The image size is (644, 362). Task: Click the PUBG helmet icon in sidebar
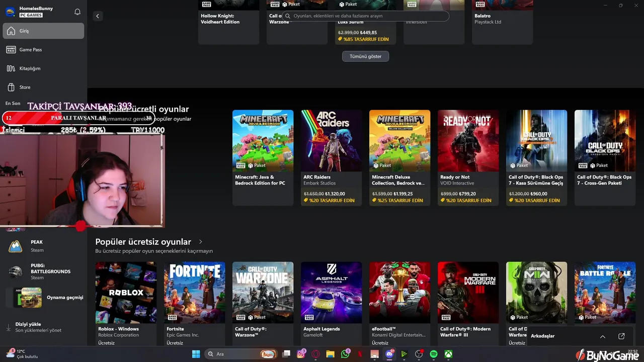pos(16,271)
